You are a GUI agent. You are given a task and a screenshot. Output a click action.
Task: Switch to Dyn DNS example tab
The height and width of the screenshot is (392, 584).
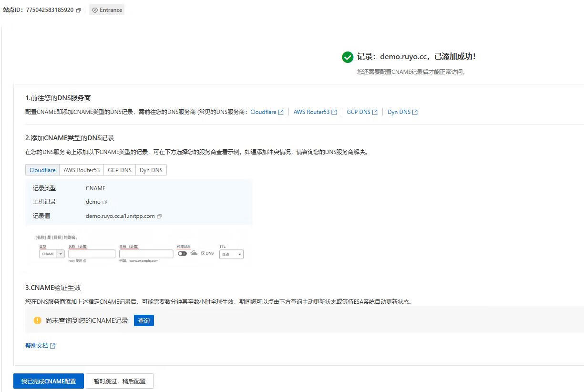[151, 170]
